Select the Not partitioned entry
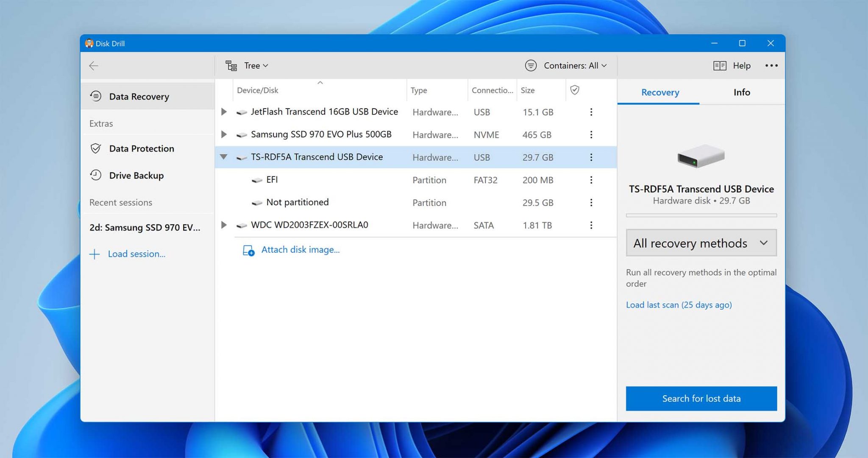Image resolution: width=868 pixels, height=458 pixels. pyautogui.click(x=298, y=202)
